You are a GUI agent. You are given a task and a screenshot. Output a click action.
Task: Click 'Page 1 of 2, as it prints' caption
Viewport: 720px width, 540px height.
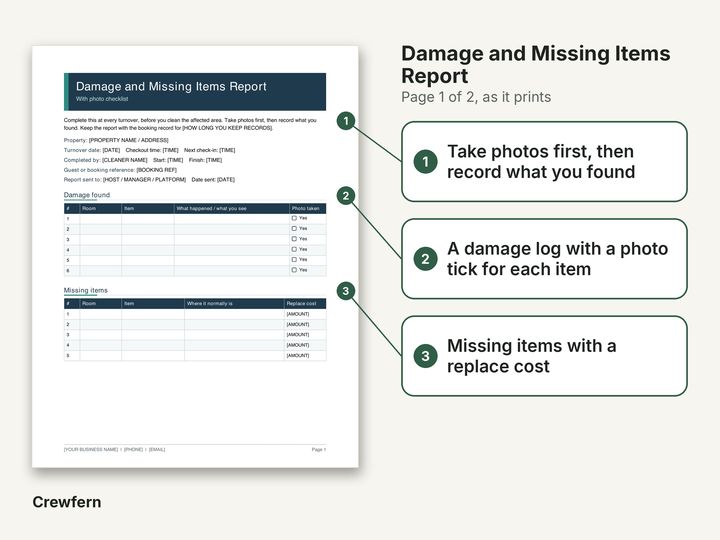point(476,97)
